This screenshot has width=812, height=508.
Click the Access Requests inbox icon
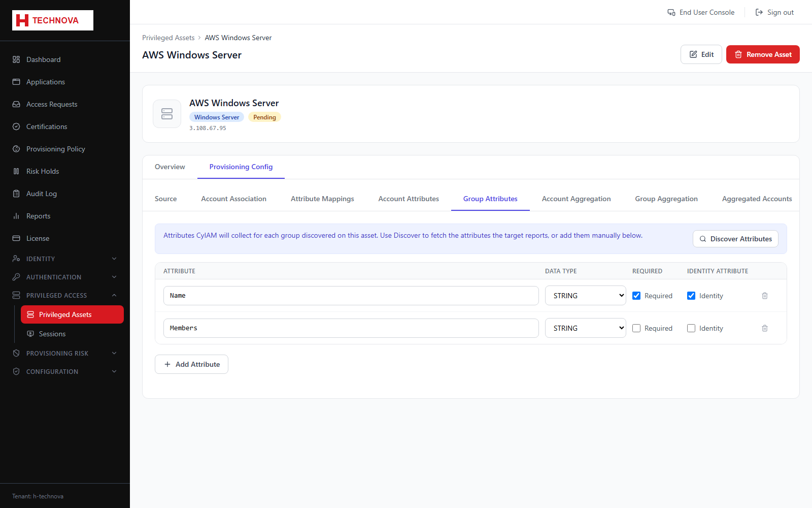click(16, 104)
